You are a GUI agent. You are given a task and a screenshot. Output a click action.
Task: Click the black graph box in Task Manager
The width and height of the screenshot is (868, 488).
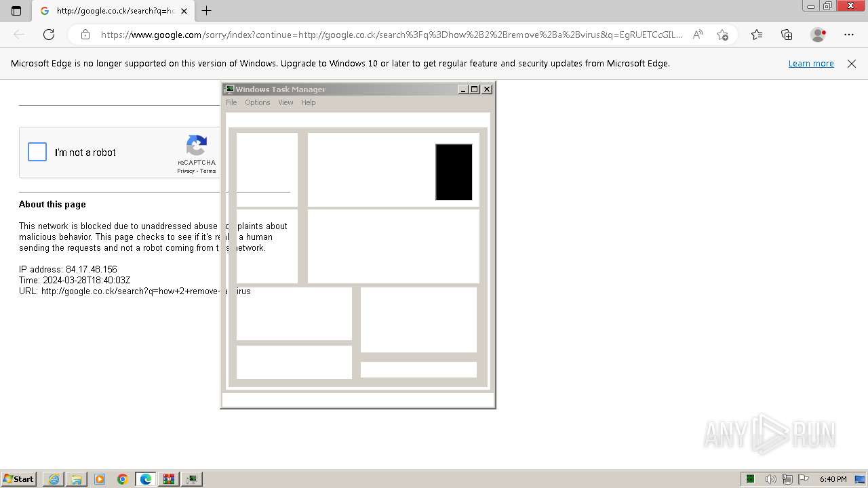coord(454,172)
